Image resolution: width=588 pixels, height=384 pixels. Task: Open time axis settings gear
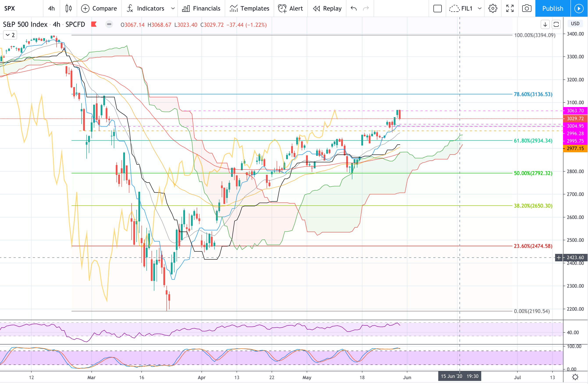coord(576,377)
